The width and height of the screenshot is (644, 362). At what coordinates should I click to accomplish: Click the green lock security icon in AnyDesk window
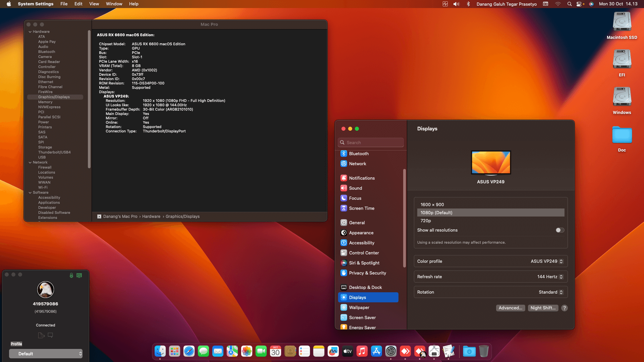point(71,275)
